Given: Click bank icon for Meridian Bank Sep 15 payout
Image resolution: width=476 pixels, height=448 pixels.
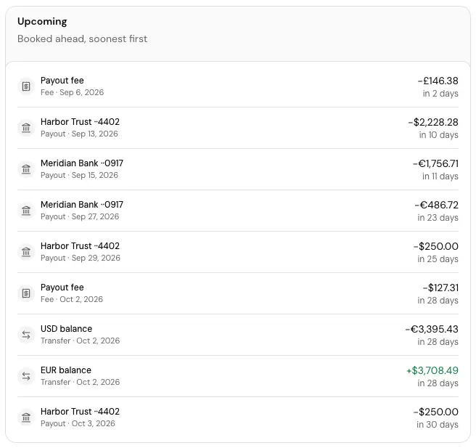Looking at the screenshot, I should coord(26,169).
